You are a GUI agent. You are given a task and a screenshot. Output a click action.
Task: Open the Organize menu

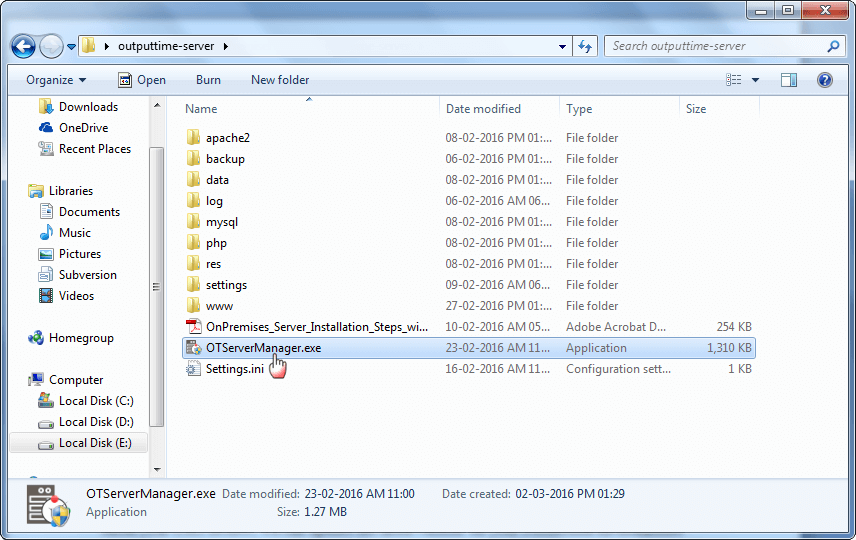pos(56,80)
